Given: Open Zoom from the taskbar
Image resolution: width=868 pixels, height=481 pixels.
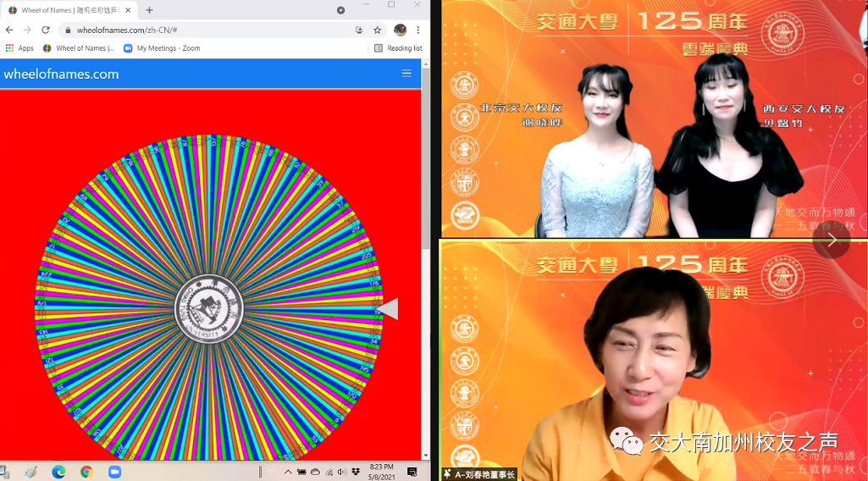Looking at the screenshot, I should pyautogui.click(x=114, y=472).
